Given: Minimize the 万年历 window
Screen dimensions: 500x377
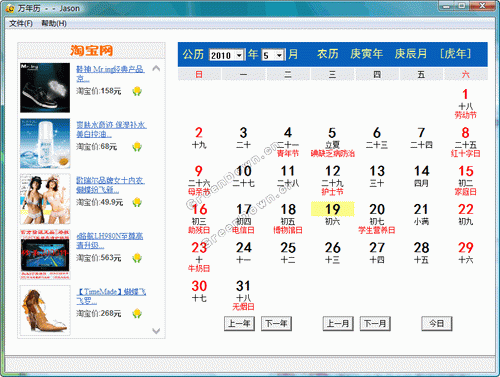Looking at the screenshot, I should coord(446,6).
